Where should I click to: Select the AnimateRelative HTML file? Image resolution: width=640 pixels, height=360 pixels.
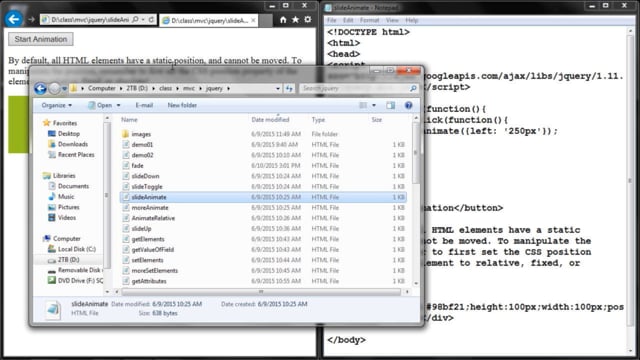click(x=153, y=218)
